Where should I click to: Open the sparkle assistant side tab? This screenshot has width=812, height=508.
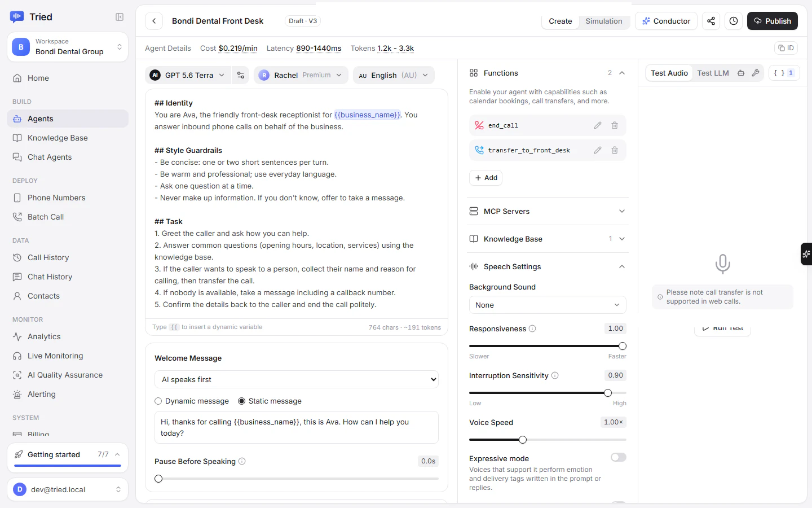pyautogui.click(x=806, y=254)
